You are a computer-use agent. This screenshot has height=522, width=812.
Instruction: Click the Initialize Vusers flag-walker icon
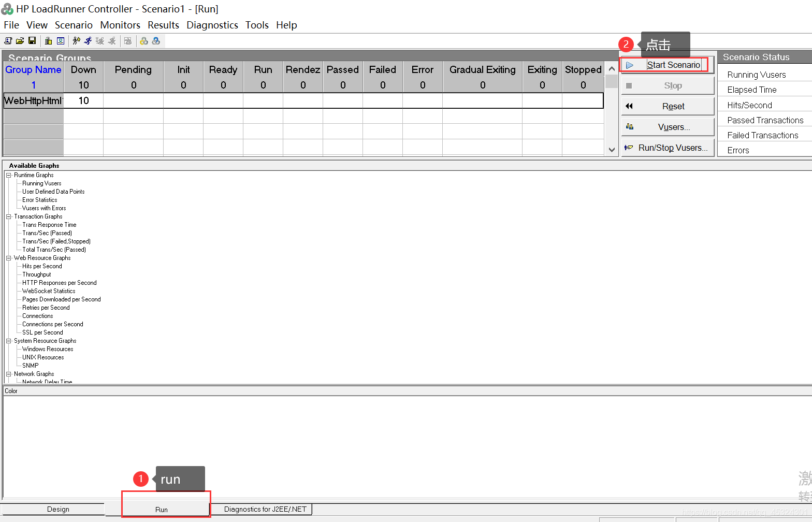pyautogui.click(x=77, y=41)
